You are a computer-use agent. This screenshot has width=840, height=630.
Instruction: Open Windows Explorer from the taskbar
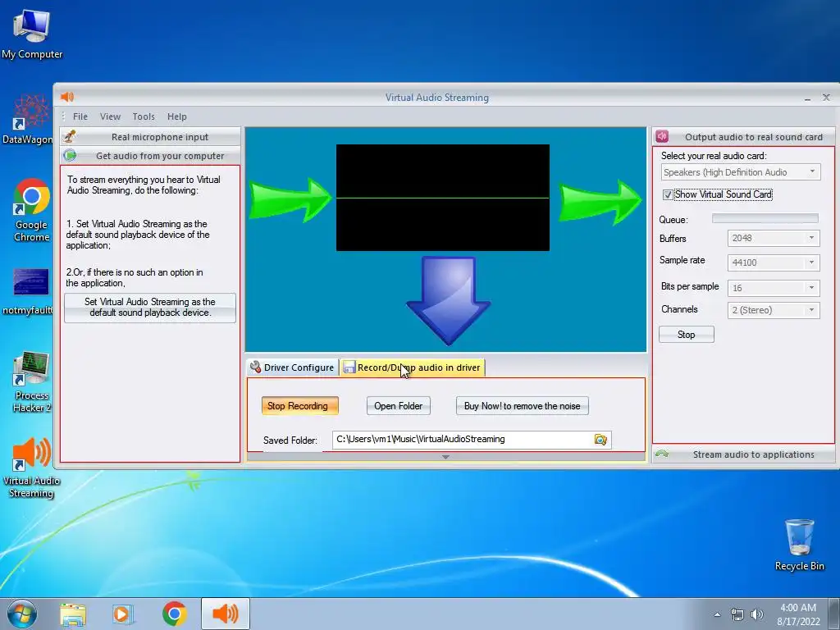(x=73, y=614)
